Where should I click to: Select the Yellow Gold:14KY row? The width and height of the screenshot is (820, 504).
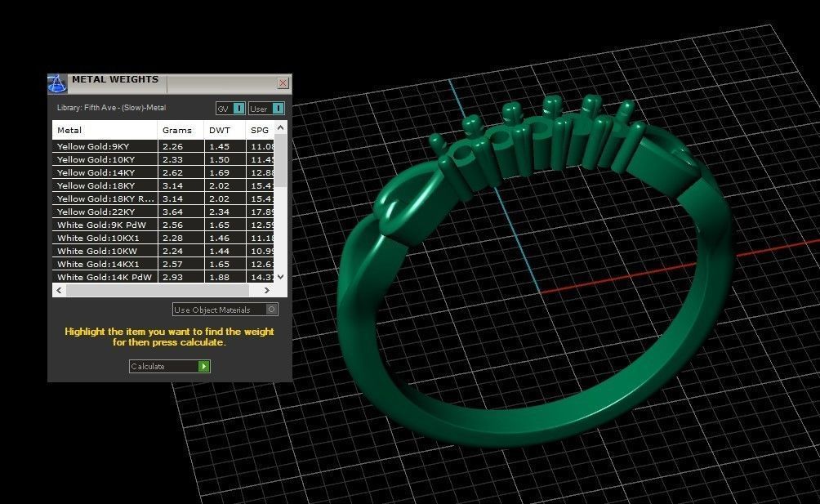tap(163, 172)
